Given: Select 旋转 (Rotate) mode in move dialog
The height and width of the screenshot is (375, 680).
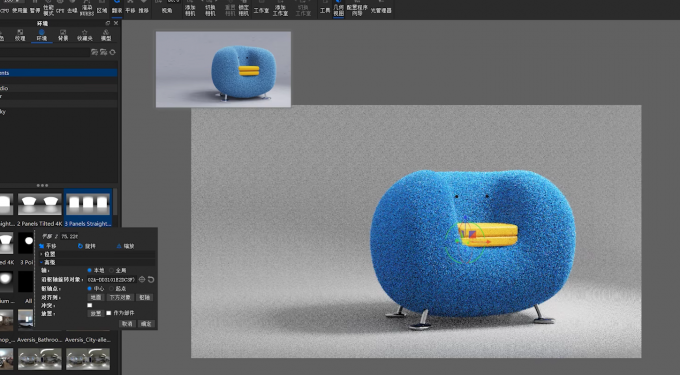Looking at the screenshot, I should click(x=86, y=246).
